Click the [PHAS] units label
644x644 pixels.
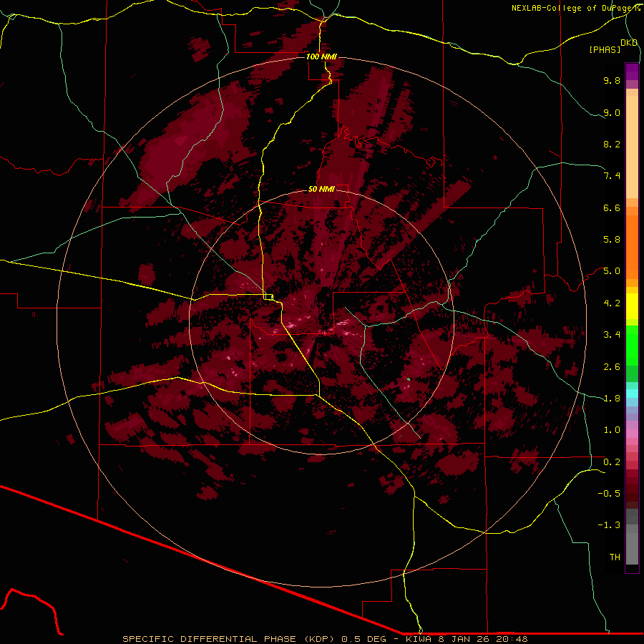pyautogui.click(x=605, y=49)
